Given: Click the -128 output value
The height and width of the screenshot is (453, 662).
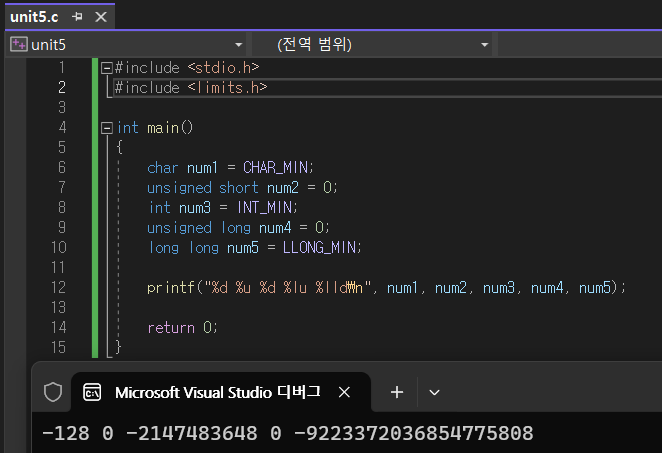Looking at the screenshot, I should 66,434.
